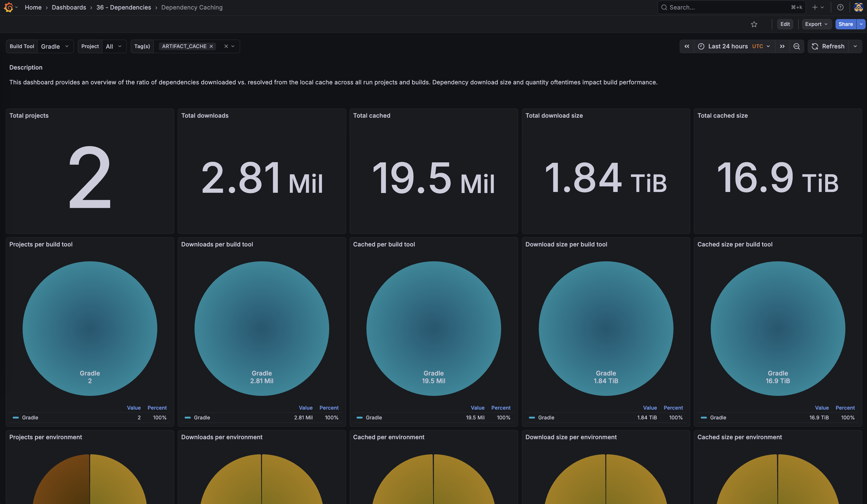867x504 pixels.
Task: Toggle the Gradle legend entry under Downloads per build tool
Action: pos(202,418)
